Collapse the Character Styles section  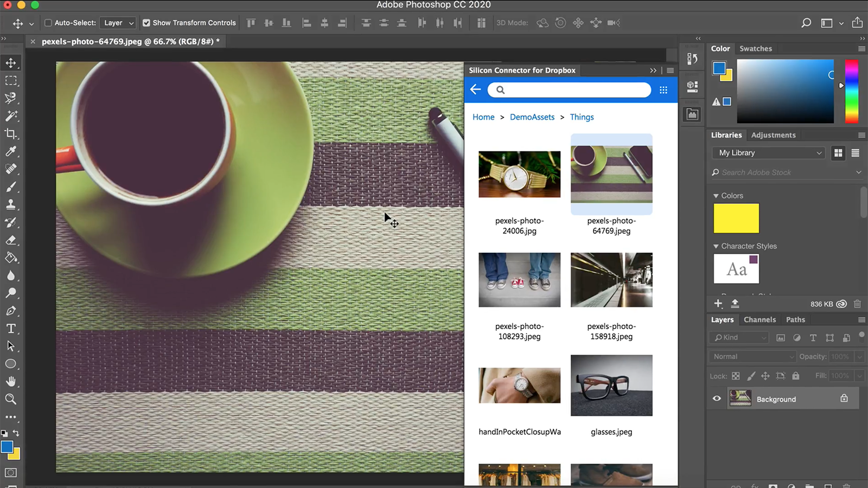point(716,246)
